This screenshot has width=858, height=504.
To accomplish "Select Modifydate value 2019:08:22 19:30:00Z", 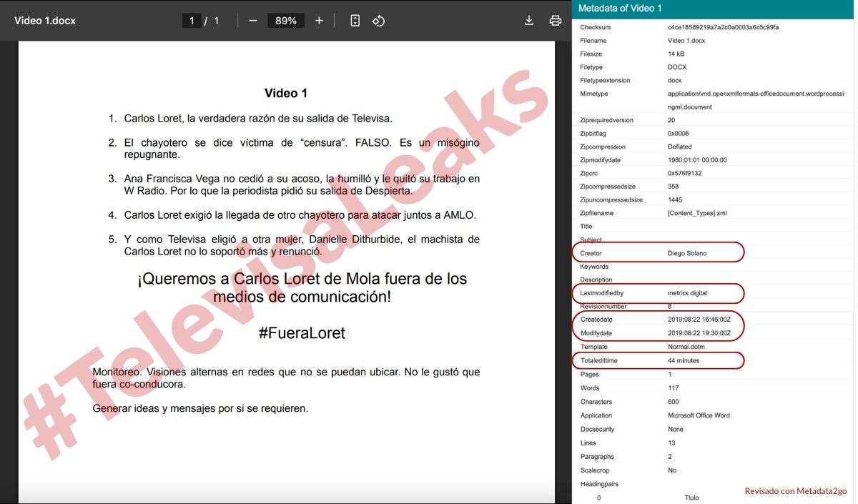I will pyautogui.click(x=699, y=333).
